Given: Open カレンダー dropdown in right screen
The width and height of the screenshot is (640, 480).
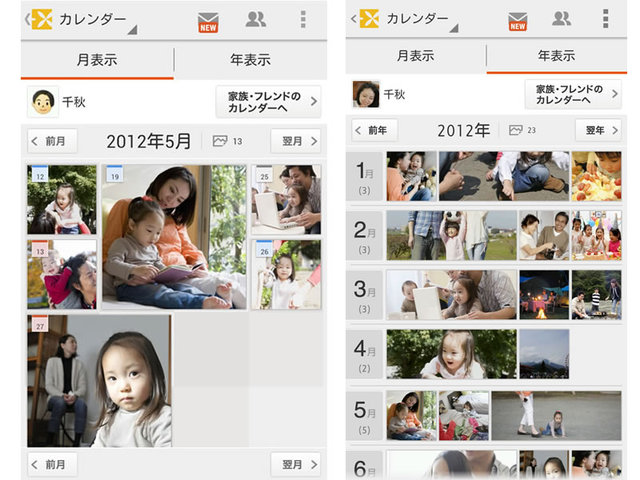Looking at the screenshot, I should pos(422,20).
